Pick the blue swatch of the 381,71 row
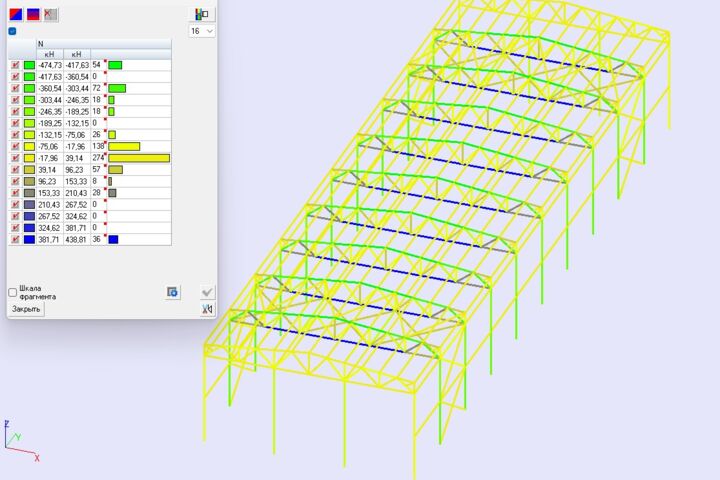The height and width of the screenshot is (480, 720). click(x=29, y=239)
